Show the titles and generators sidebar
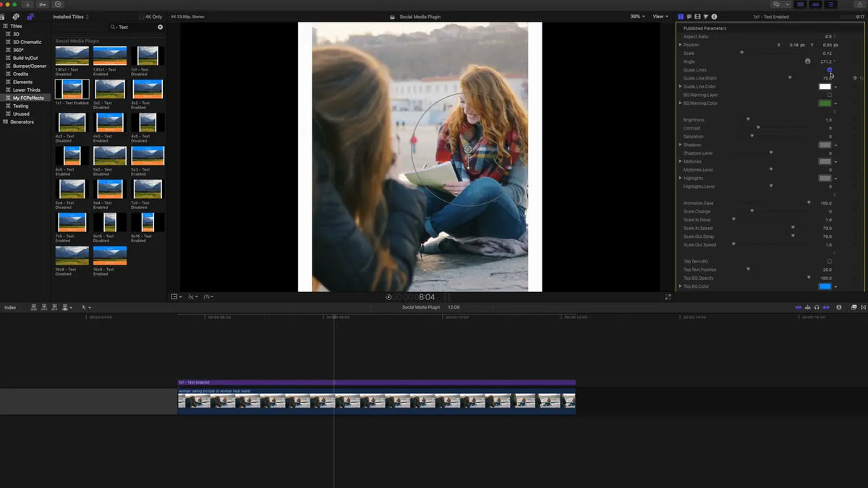The height and width of the screenshot is (488, 868). (30, 17)
